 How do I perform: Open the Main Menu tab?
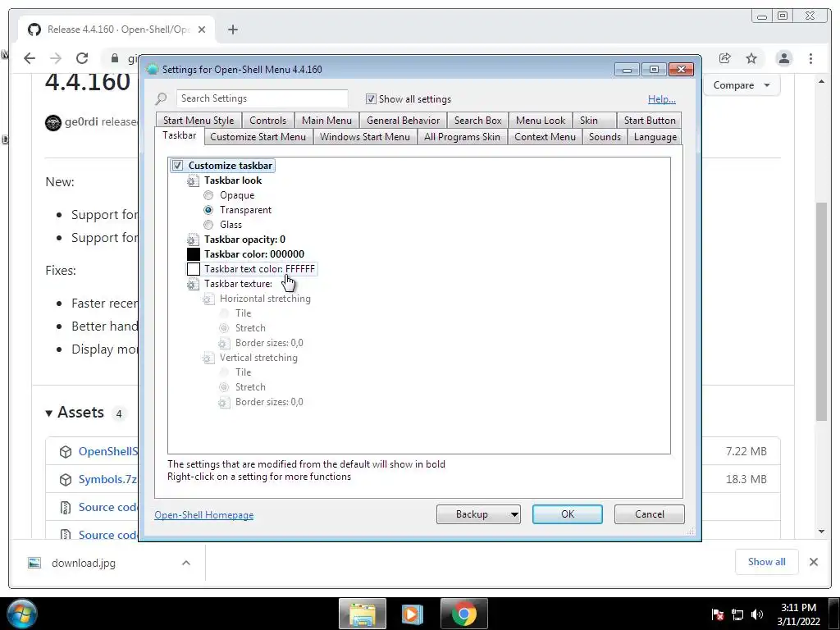click(326, 121)
